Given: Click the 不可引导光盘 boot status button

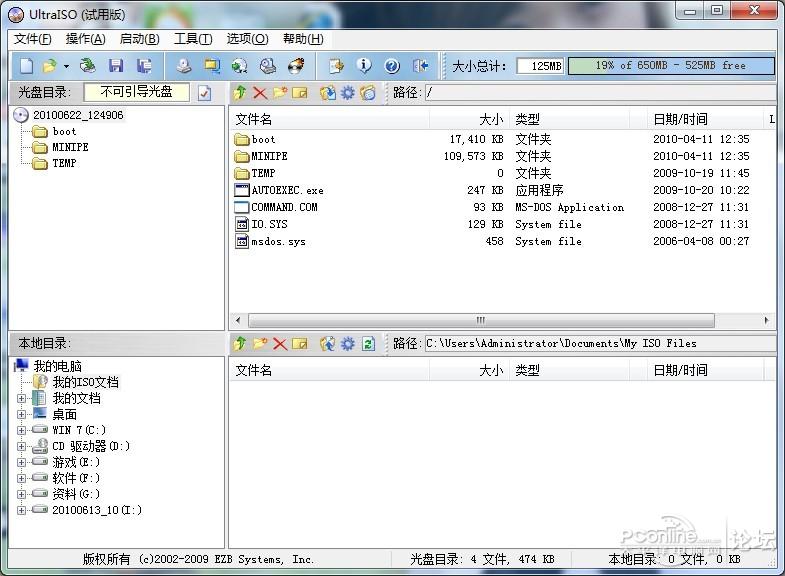Looking at the screenshot, I should (x=137, y=92).
